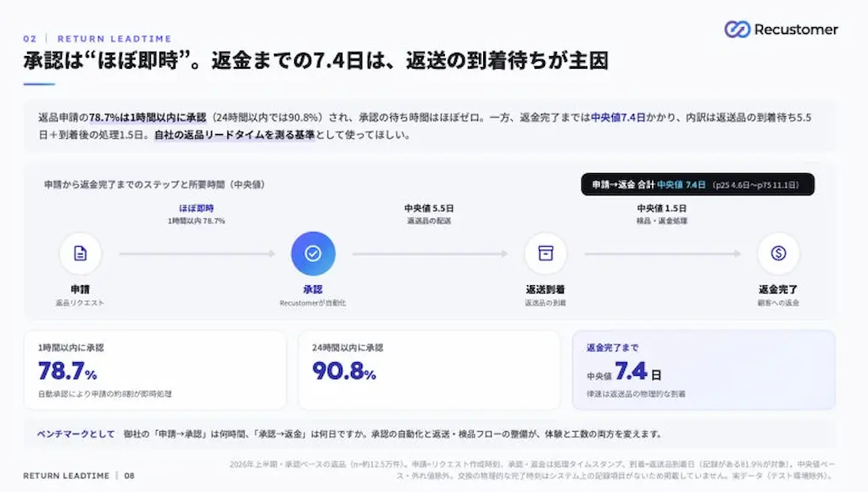Click the 律速は返送品の物理的な到着 caption
Viewport: 868px width, 492px height.
[636, 394]
